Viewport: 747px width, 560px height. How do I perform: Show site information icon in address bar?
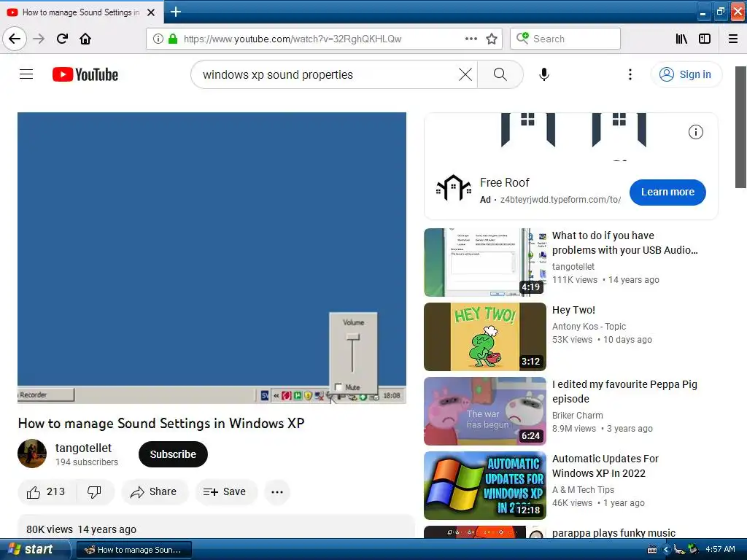pos(158,39)
